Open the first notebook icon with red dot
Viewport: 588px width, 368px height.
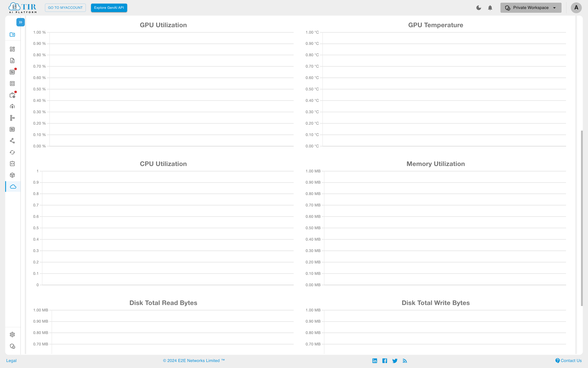(x=12, y=72)
